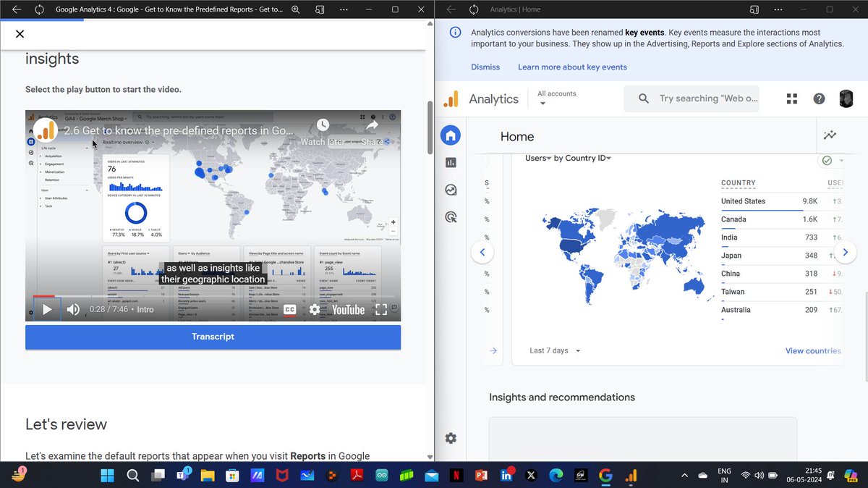Show hidden system tray icons chevron
Image resolution: width=868 pixels, height=488 pixels.
pyautogui.click(x=684, y=475)
